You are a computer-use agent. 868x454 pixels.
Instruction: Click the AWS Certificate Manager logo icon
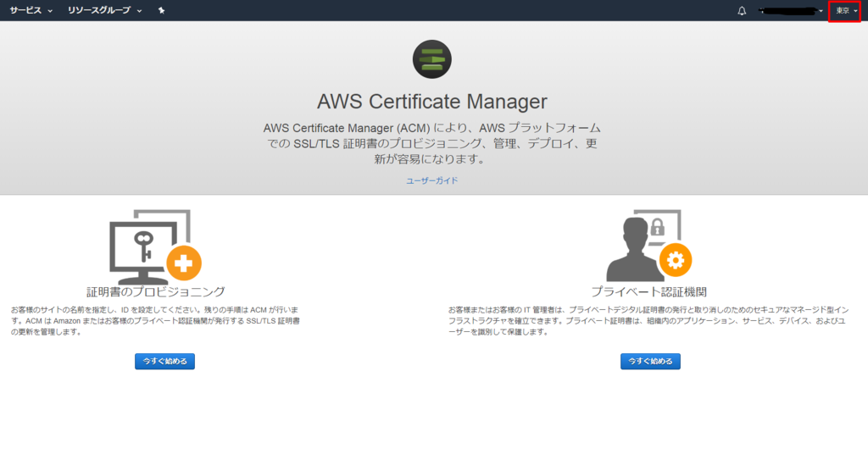(431, 59)
